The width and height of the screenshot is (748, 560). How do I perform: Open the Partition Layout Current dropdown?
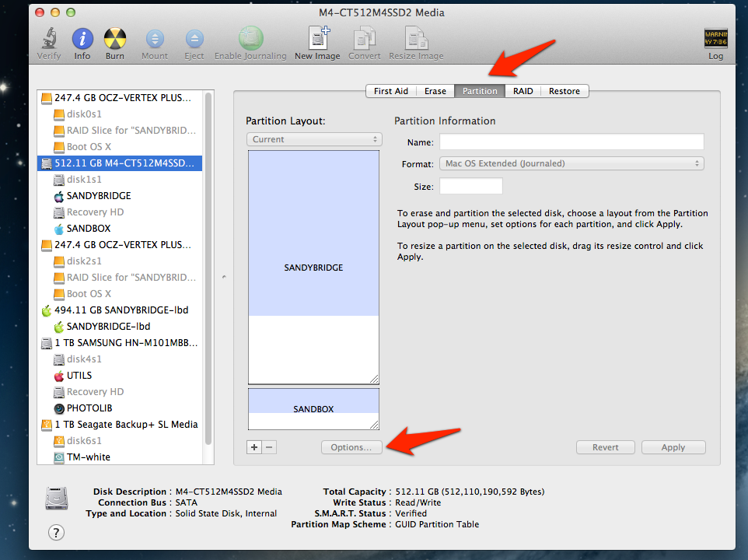coord(314,139)
